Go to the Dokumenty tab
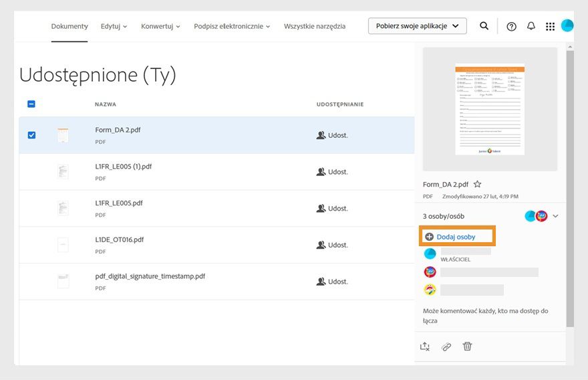This screenshot has height=380, width=588. pos(69,26)
